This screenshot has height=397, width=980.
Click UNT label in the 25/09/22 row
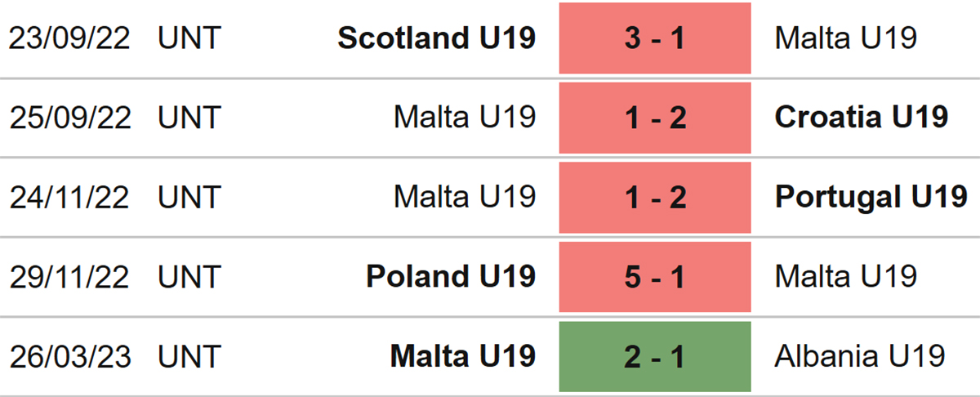click(189, 117)
